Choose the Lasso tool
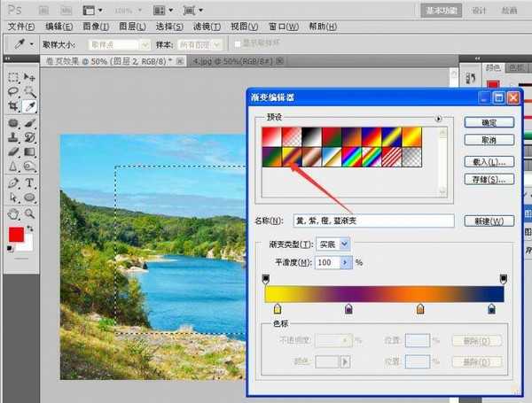 click(x=12, y=91)
